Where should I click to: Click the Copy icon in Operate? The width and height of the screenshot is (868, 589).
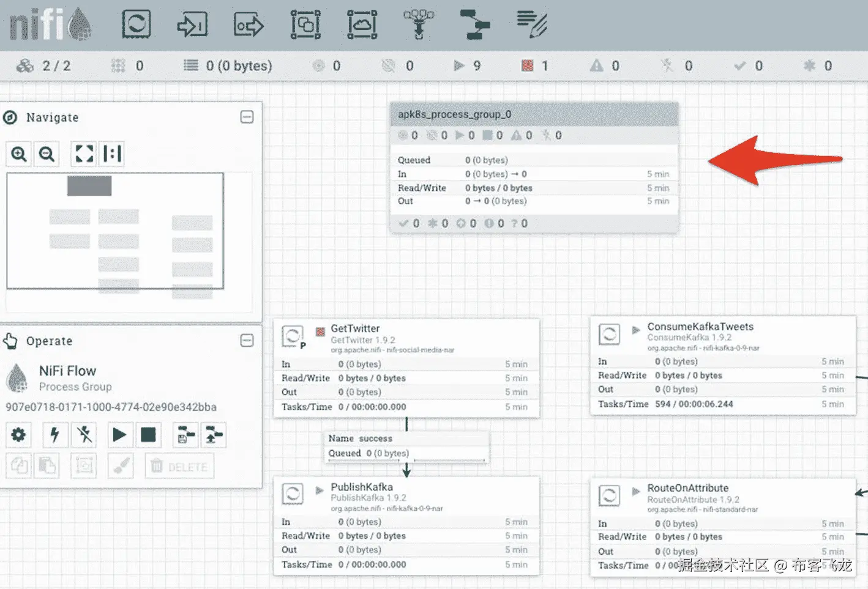click(19, 466)
